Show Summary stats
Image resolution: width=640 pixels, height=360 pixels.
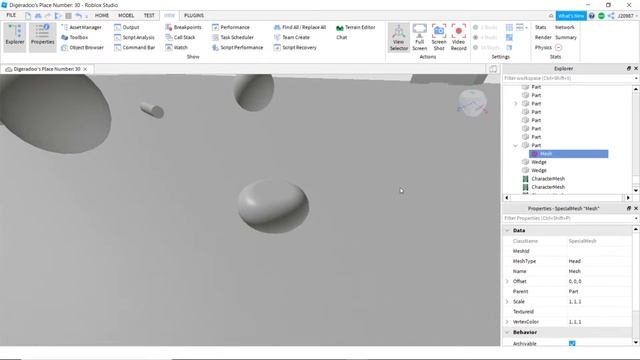pos(566,38)
